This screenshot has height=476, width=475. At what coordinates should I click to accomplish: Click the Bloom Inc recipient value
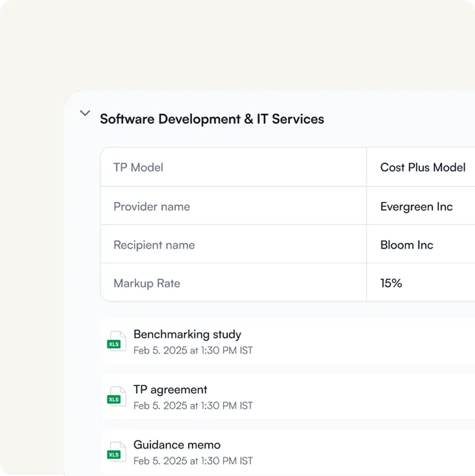tap(406, 245)
